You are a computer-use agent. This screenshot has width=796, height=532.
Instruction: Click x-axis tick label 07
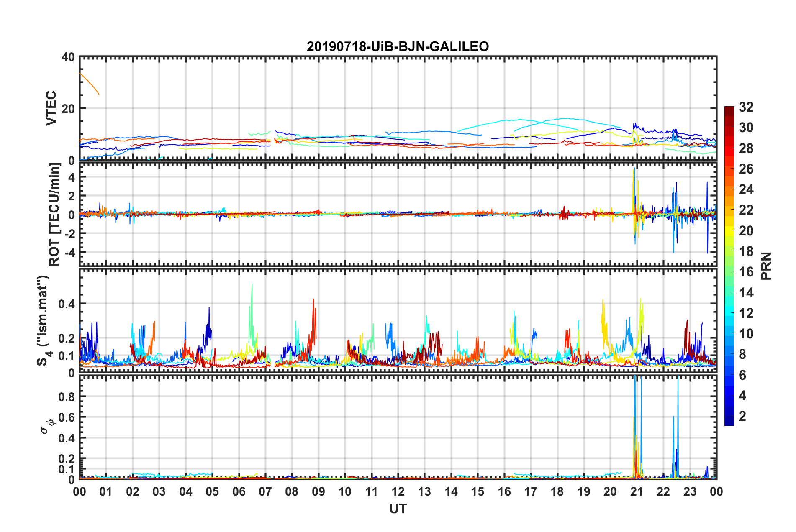point(265,491)
